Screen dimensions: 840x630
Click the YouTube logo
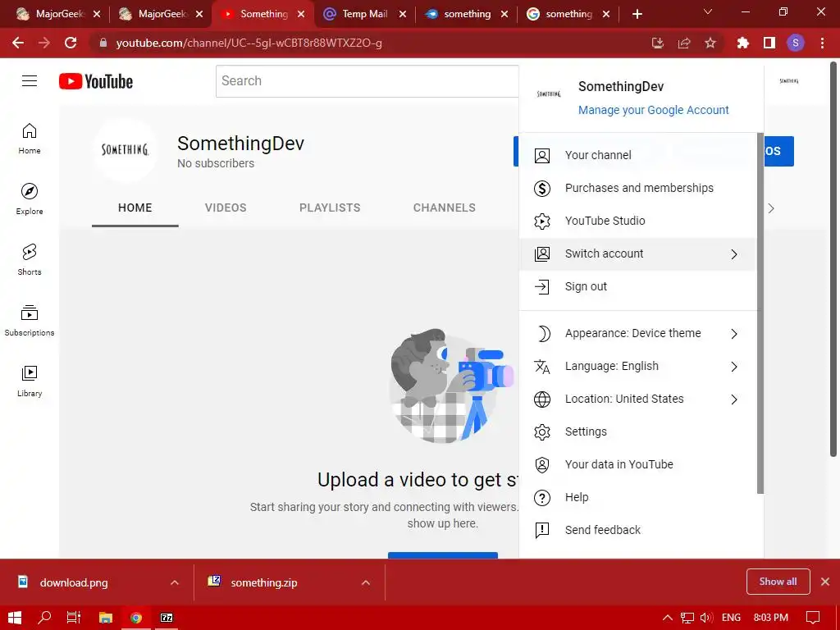tap(96, 81)
